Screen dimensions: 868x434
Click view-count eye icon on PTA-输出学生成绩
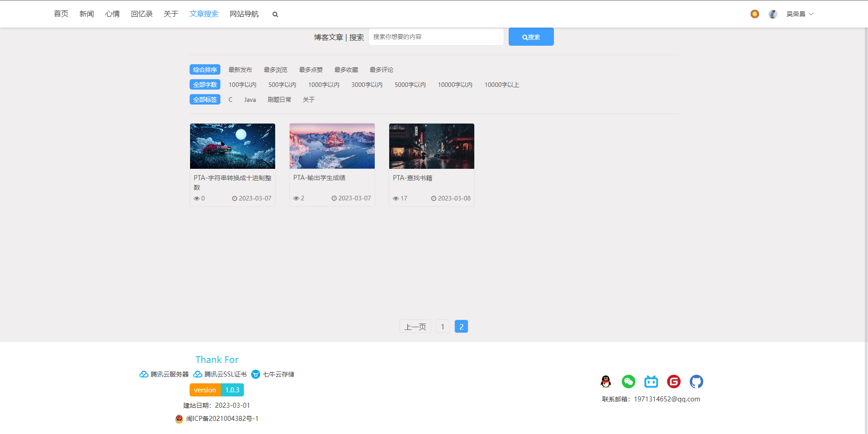[296, 199]
